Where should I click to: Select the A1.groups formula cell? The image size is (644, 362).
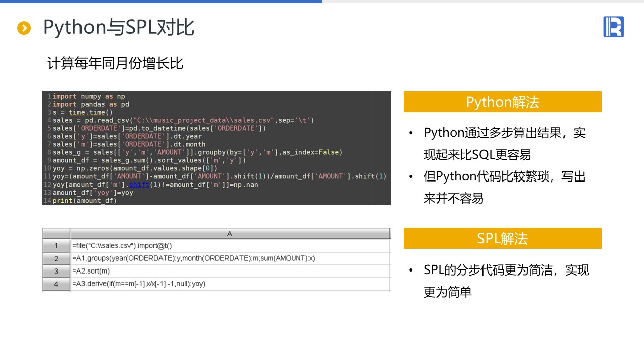click(x=230, y=258)
